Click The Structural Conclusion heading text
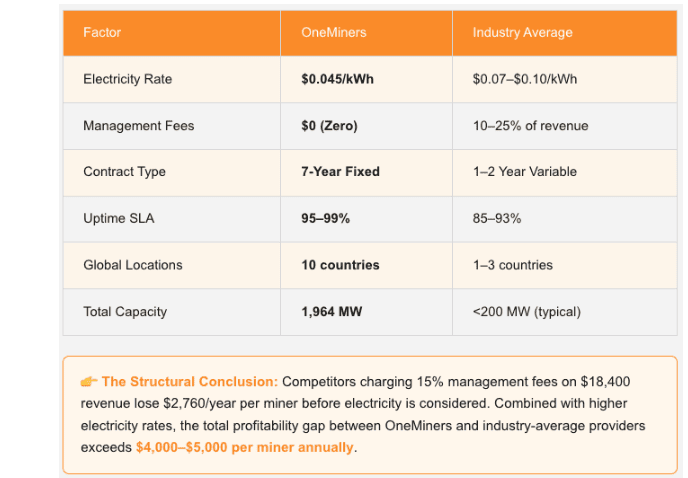Screen dimensions: 688x478 pos(189,382)
